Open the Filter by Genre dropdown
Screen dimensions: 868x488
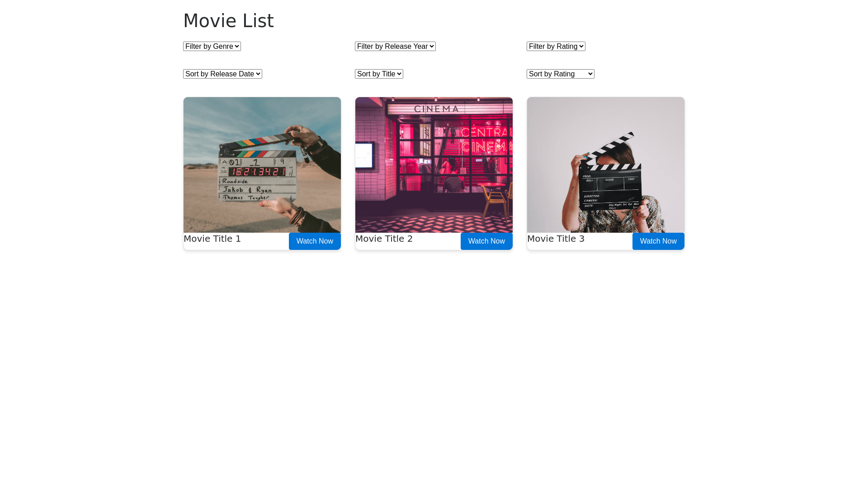212,47
